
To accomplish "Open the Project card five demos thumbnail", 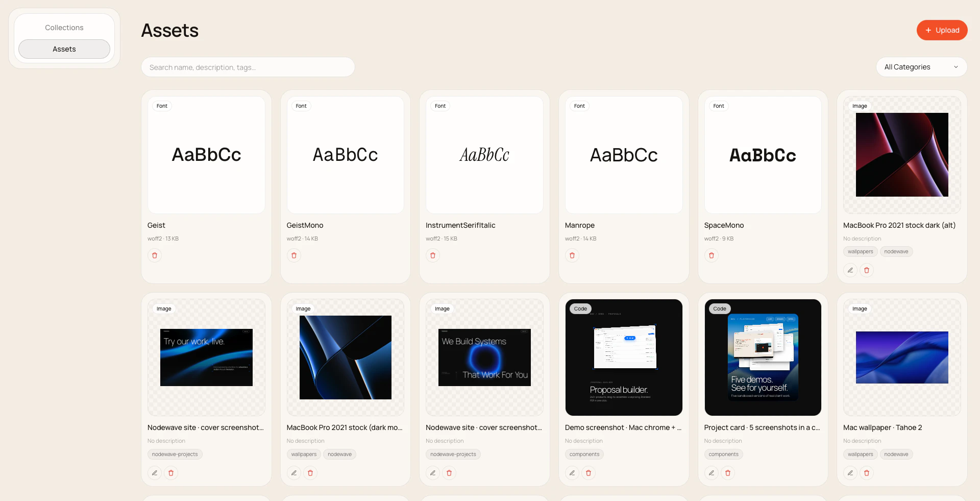I will coord(762,357).
